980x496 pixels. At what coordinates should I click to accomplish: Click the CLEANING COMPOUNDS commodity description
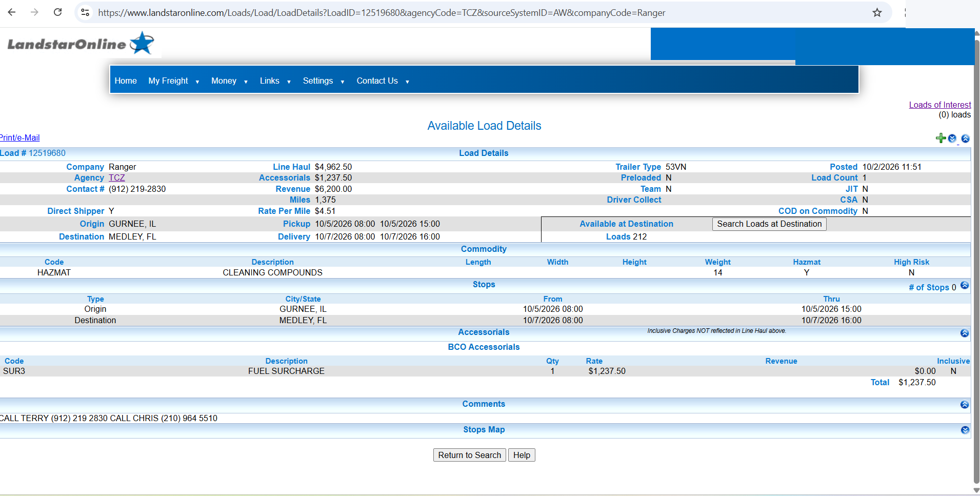click(272, 272)
